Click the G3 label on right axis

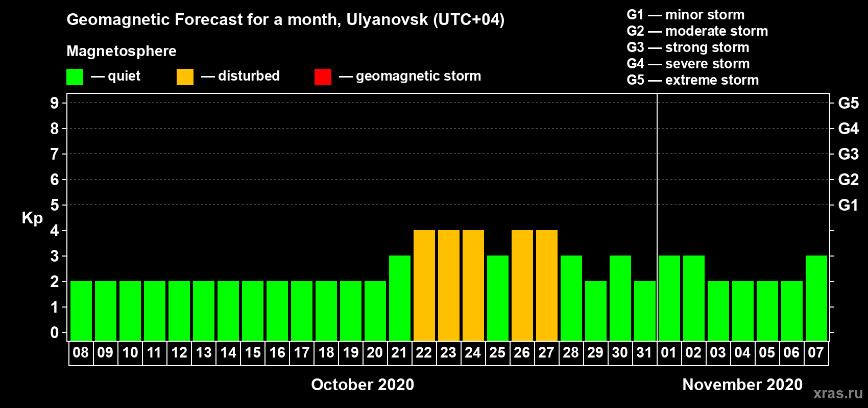(x=849, y=154)
